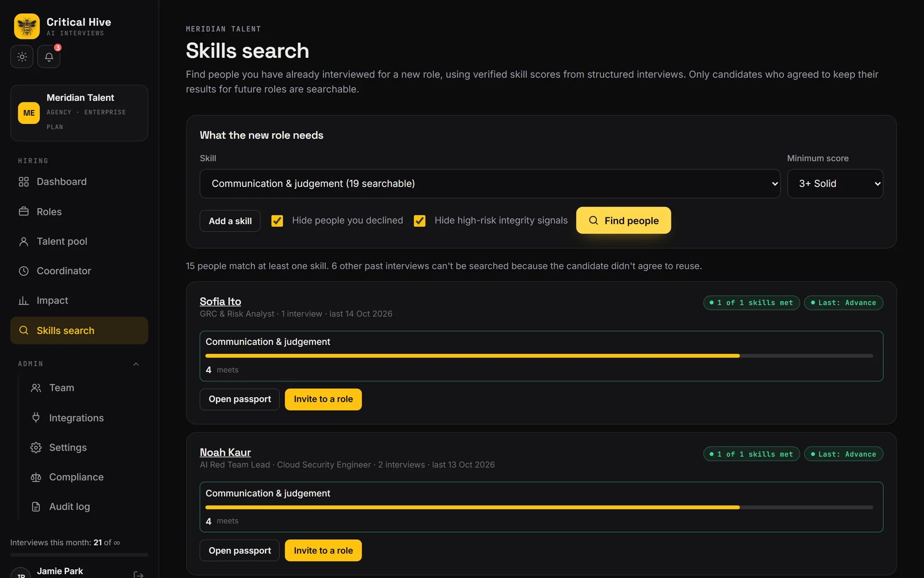This screenshot has width=924, height=578.
Task: Click Noah Kaur's Communication & judgement score bar
Action: coord(539,507)
